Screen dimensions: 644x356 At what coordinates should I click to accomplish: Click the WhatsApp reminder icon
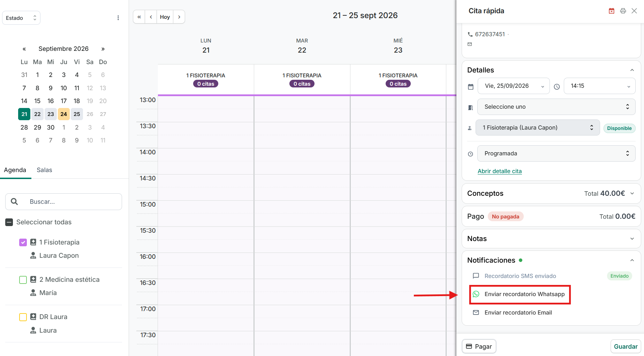tap(476, 294)
